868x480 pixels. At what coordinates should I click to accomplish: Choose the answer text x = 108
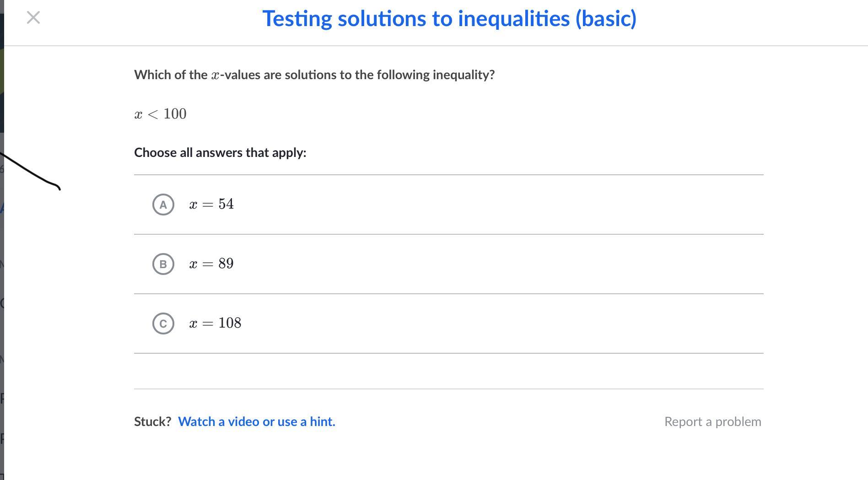(215, 323)
